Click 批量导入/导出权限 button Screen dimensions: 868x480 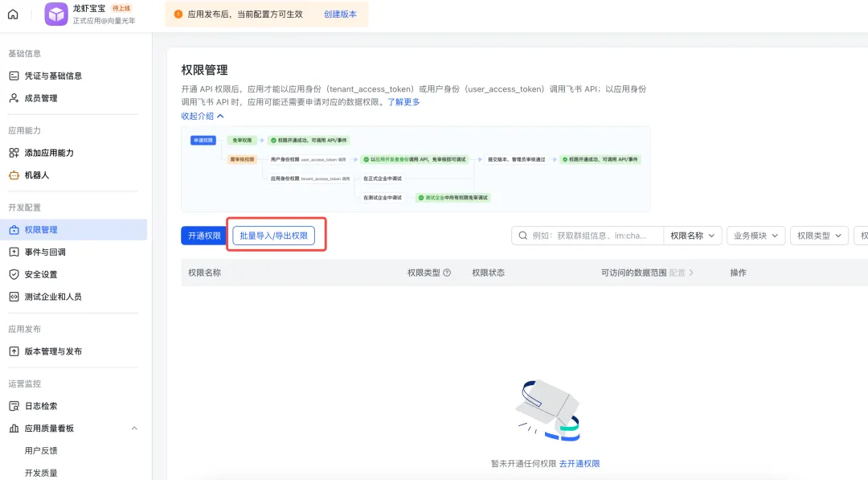click(x=273, y=236)
